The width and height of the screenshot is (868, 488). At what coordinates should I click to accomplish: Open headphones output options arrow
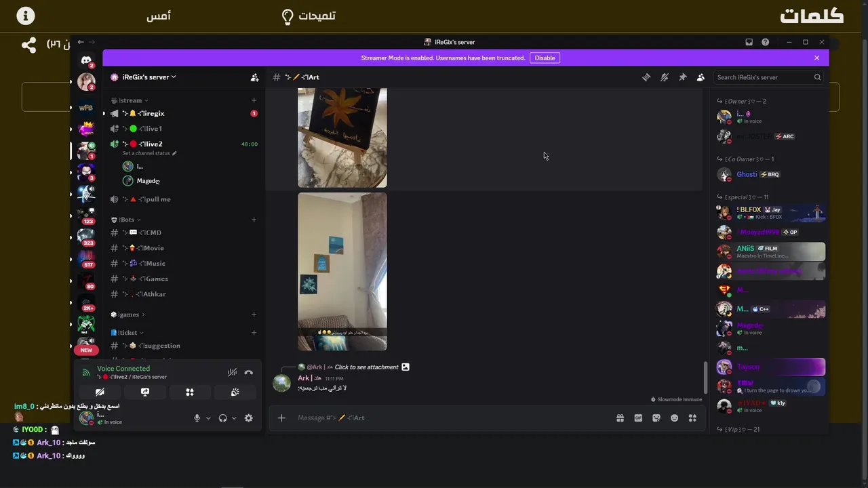pos(234,418)
